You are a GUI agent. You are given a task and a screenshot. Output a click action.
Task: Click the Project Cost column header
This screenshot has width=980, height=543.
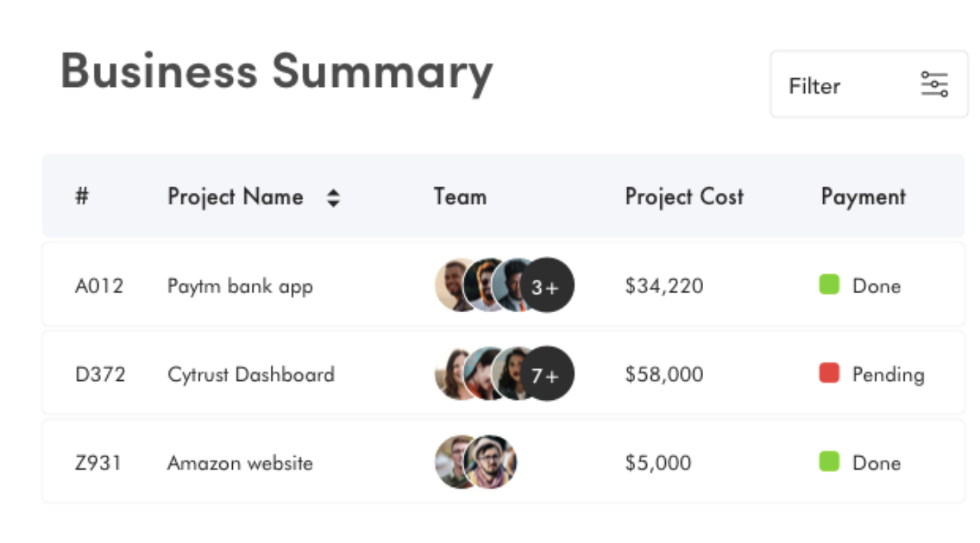click(x=683, y=197)
